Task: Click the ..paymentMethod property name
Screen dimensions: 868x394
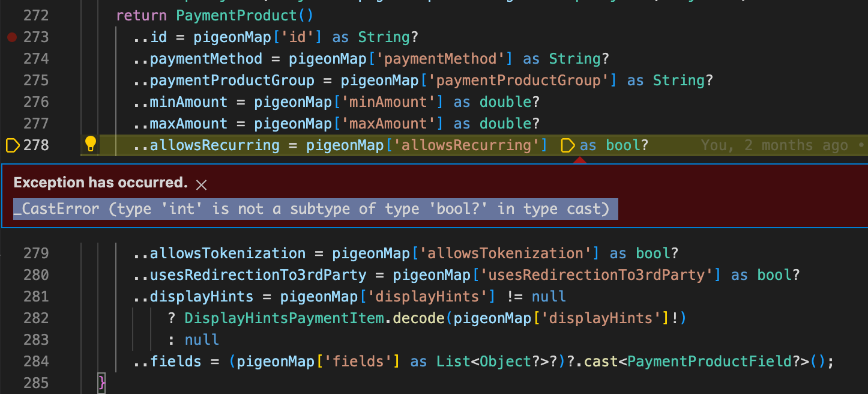Action: (197, 59)
